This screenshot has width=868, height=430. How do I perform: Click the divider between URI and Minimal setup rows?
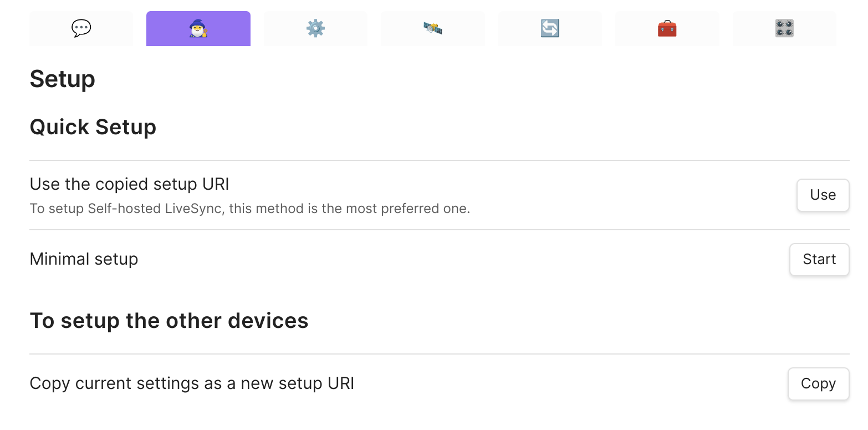pos(440,230)
